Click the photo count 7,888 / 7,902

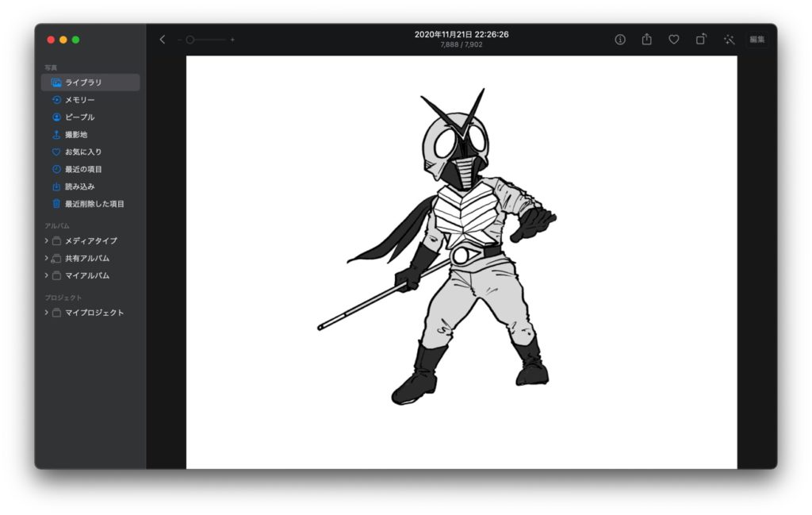(x=462, y=44)
